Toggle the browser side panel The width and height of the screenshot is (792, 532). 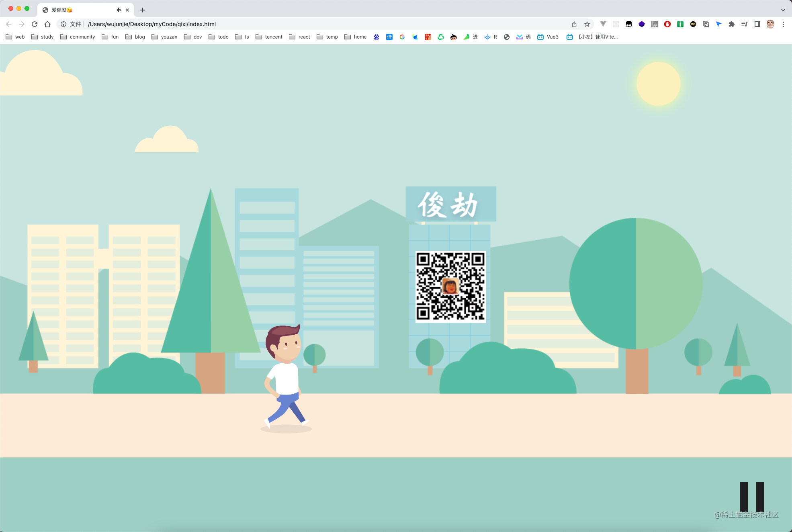(x=757, y=24)
